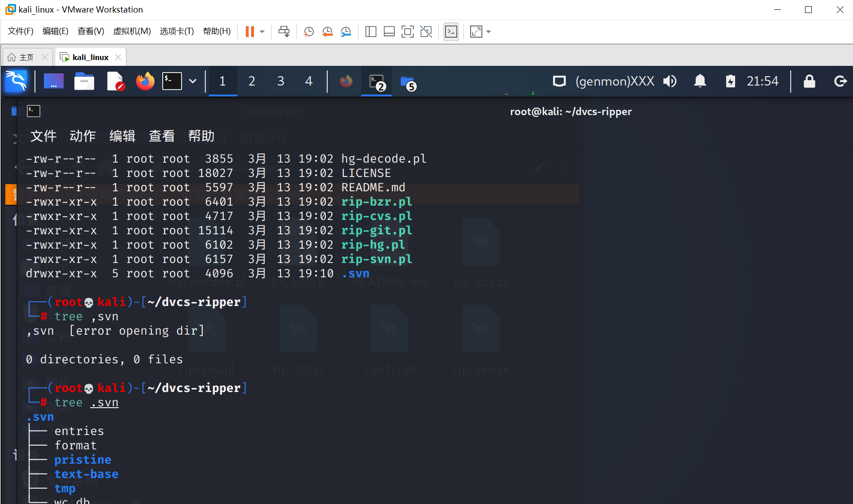This screenshot has height=504, width=853.
Task: Switch to workspace 2
Action: tap(251, 81)
